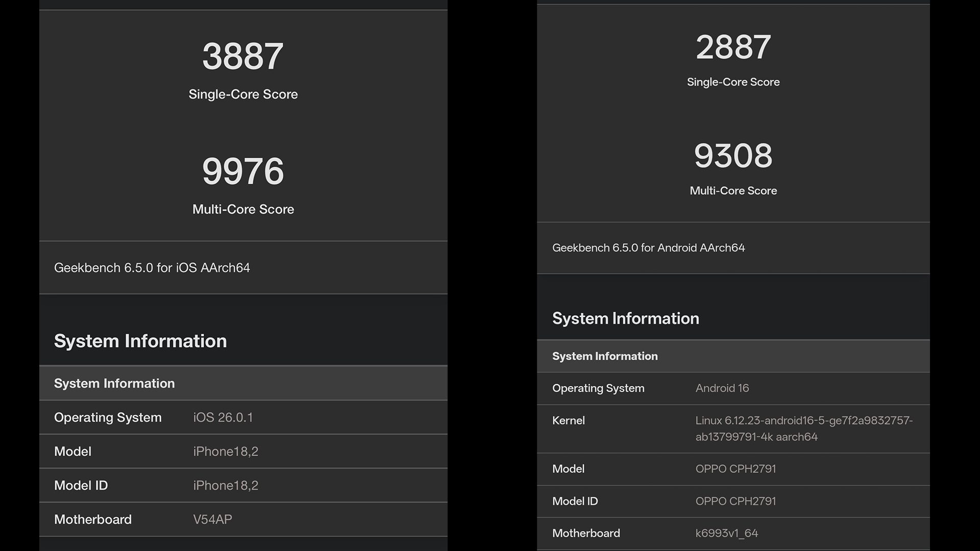Click the 9308 multi-core score
The height and width of the screenshot is (551, 980).
[733, 156]
